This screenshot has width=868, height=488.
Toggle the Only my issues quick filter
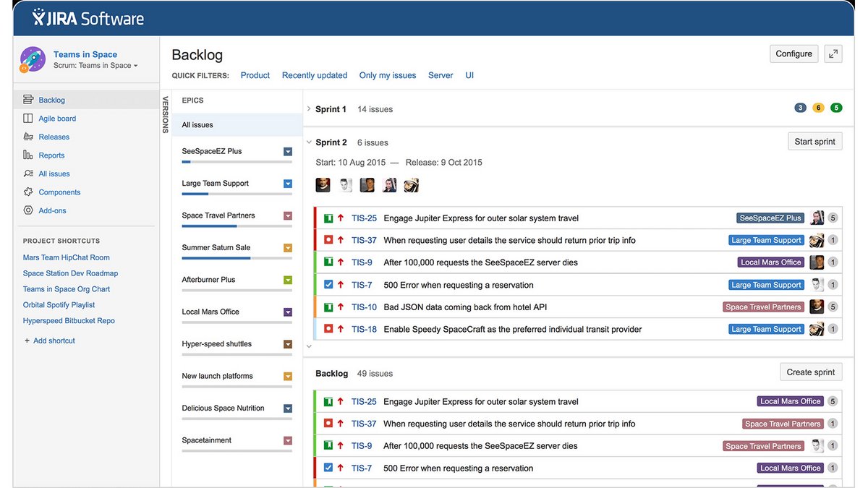coord(388,75)
